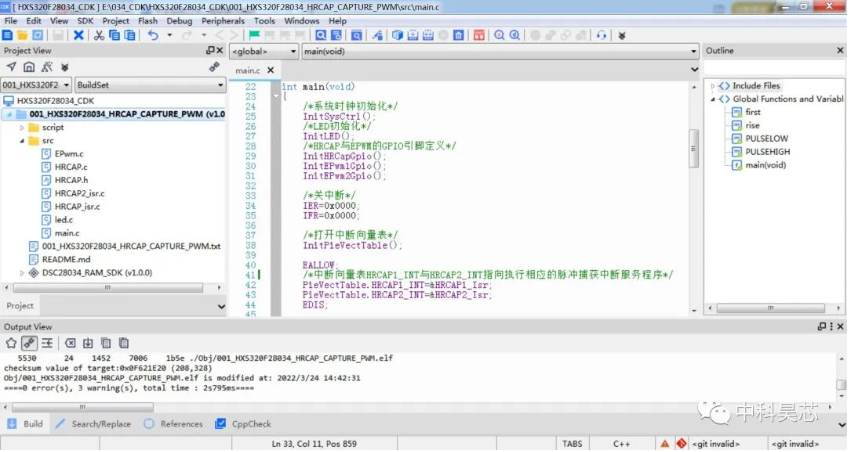
Task: Open the editor tab list chevron
Action: coord(694,70)
